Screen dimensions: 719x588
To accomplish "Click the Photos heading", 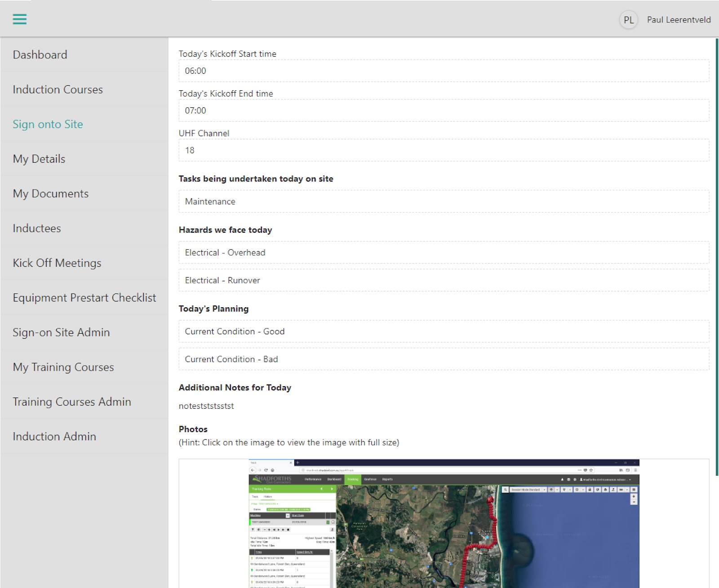I will pyautogui.click(x=193, y=429).
